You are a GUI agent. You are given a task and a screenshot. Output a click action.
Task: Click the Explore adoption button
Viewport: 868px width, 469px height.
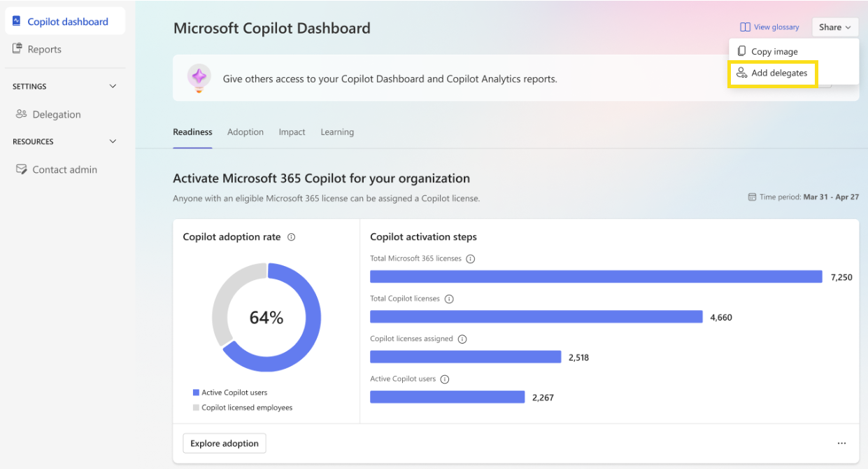coord(224,443)
